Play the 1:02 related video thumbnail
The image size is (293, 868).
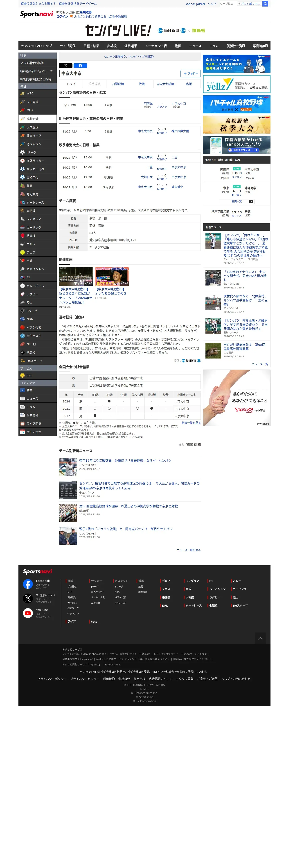[112, 276]
